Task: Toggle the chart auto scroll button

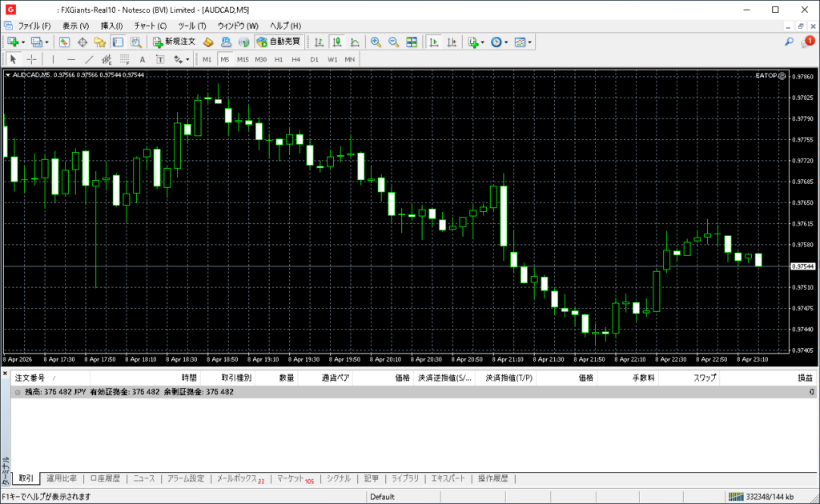Action: pos(434,42)
